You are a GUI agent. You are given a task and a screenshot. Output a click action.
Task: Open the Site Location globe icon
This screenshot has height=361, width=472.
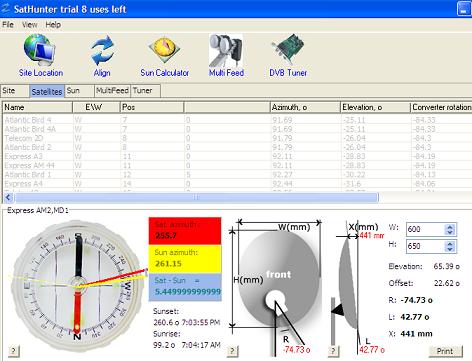(x=40, y=50)
